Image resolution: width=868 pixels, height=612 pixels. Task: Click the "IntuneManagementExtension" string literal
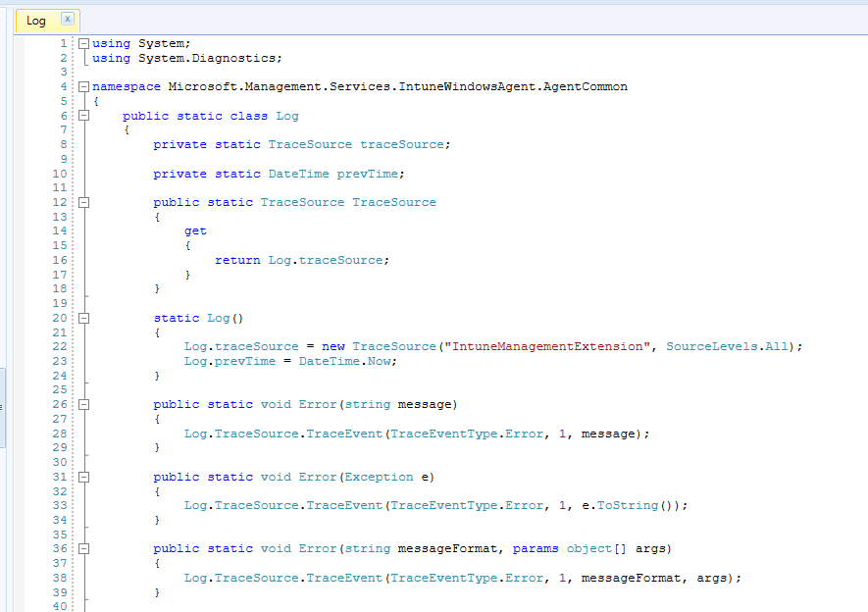click(550, 346)
